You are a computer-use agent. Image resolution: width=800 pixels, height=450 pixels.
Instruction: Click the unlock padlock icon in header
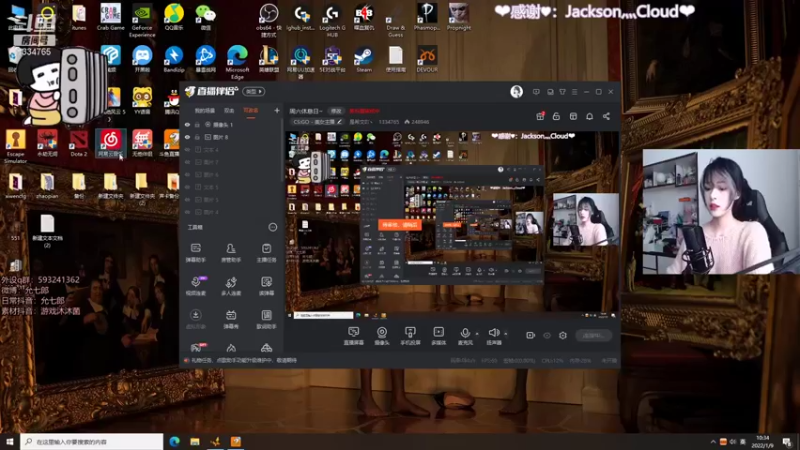tap(556, 116)
